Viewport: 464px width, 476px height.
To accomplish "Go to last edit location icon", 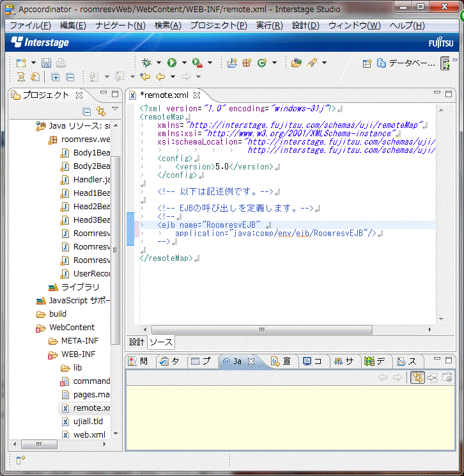I will tap(145, 77).
